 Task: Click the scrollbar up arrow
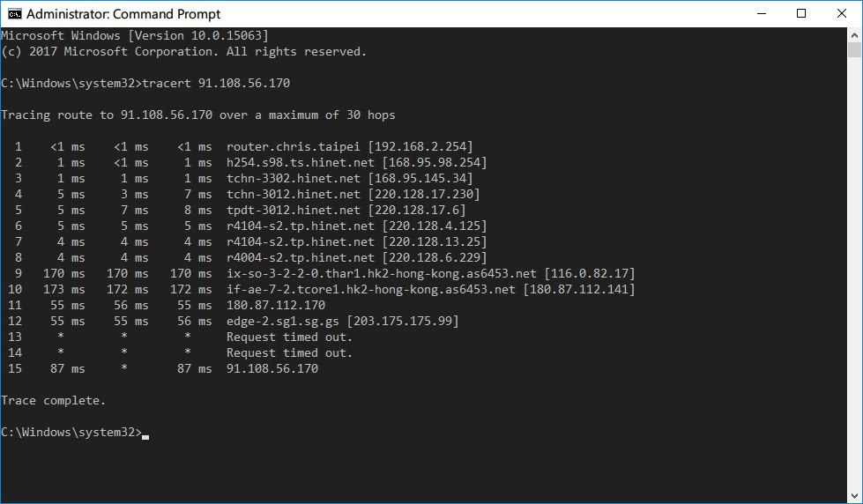[855, 35]
